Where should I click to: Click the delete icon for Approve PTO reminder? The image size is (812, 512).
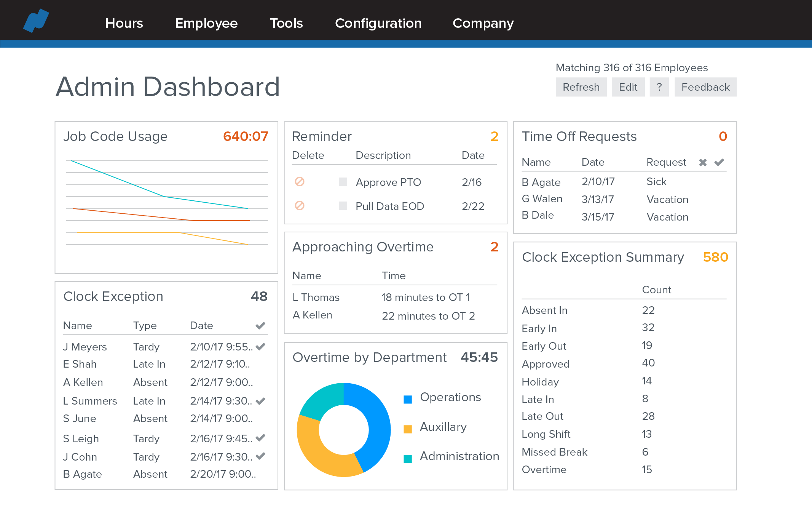299,181
